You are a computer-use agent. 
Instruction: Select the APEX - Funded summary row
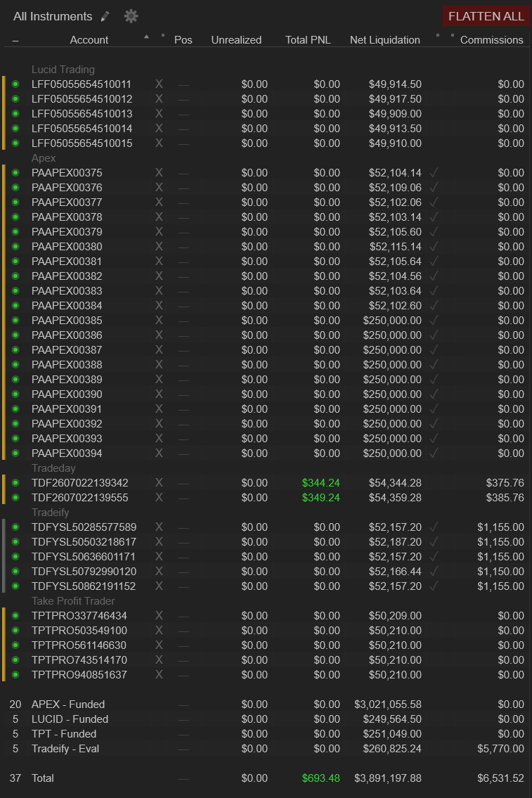(266, 704)
